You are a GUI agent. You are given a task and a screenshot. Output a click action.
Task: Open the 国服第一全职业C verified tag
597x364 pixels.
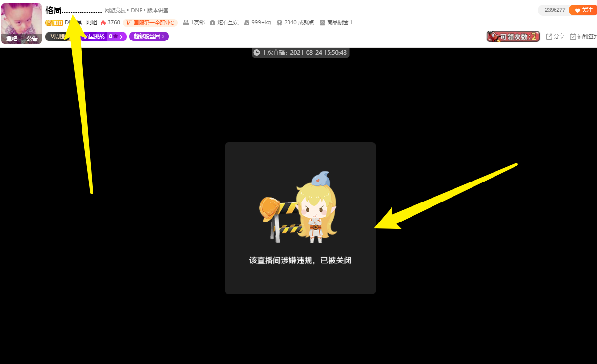pyautogui.click(x=150, y=23)
